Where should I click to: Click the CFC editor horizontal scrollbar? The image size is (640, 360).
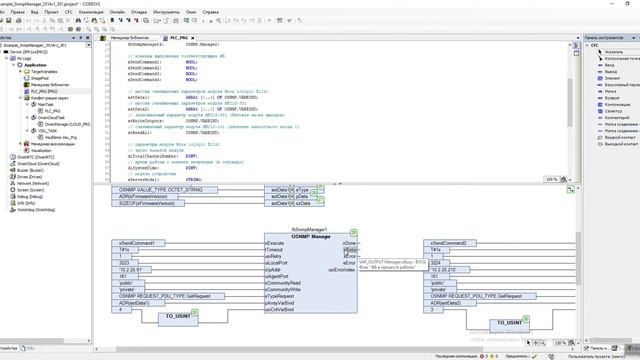click(x=300, y=349)
